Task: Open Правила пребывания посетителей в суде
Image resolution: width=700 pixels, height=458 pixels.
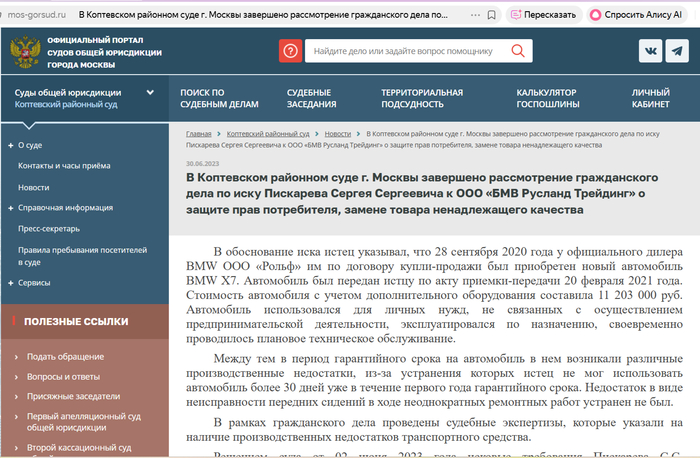Action: coord(82,256)
